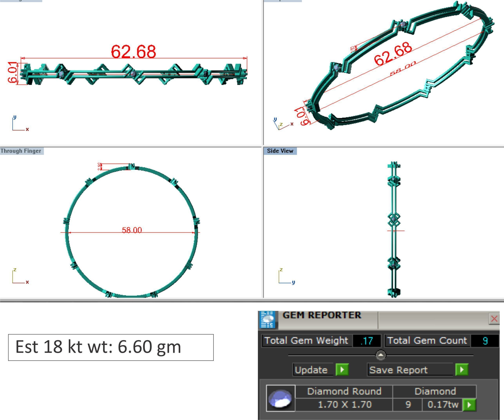Click the Total Gem Count value field
Image resolution: width=504 pixels, height=420 pixels.
click(485, 341)
